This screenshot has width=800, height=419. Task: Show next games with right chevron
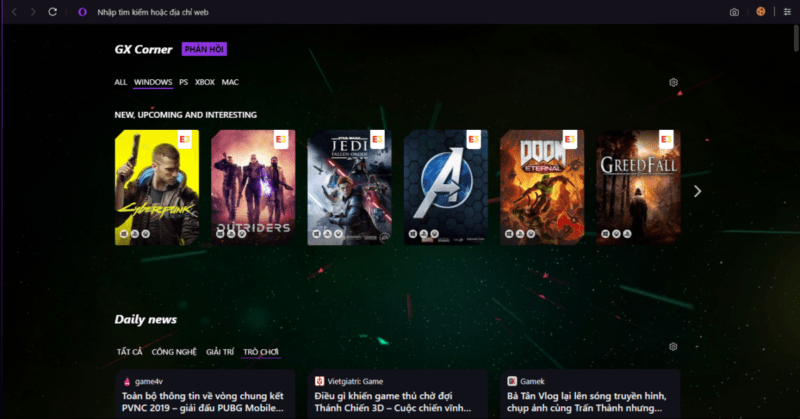(x=697, y=191)
